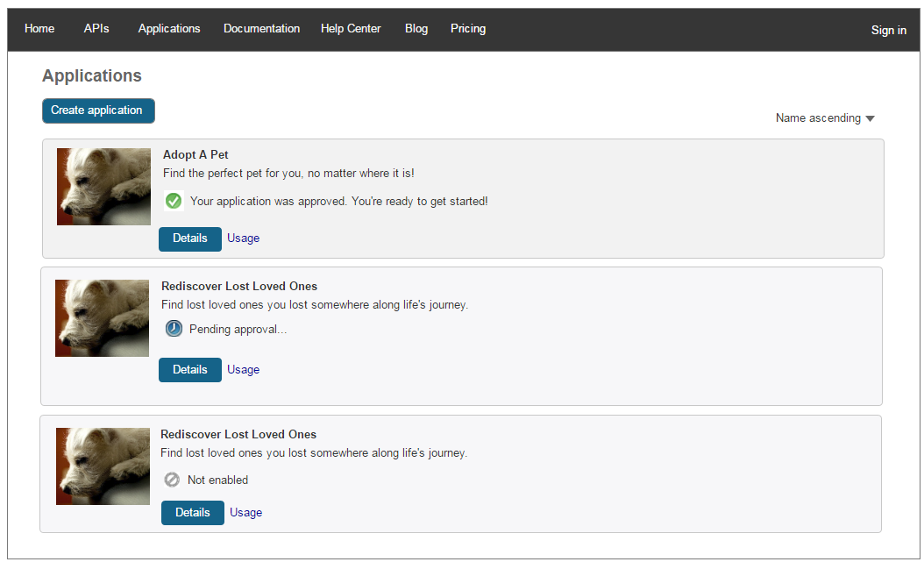This screenshot has width=924, height=562.
Task: Click the clock icon beside Pending approval
Action: coord(174,329)
